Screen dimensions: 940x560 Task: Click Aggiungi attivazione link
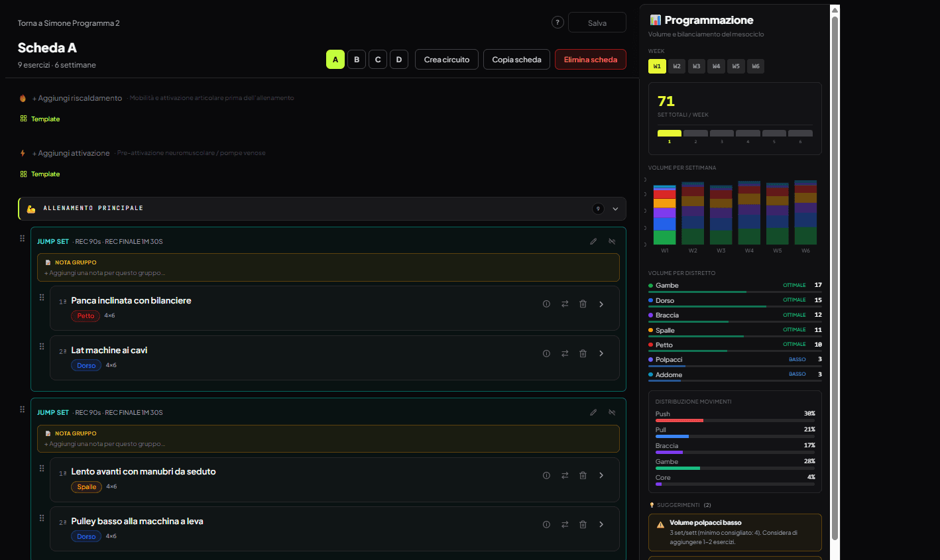(71, 153)
